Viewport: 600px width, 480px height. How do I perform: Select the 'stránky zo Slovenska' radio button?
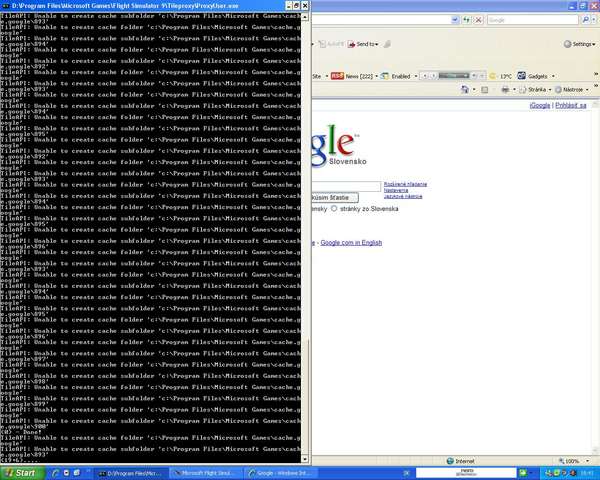pos(334,208)
